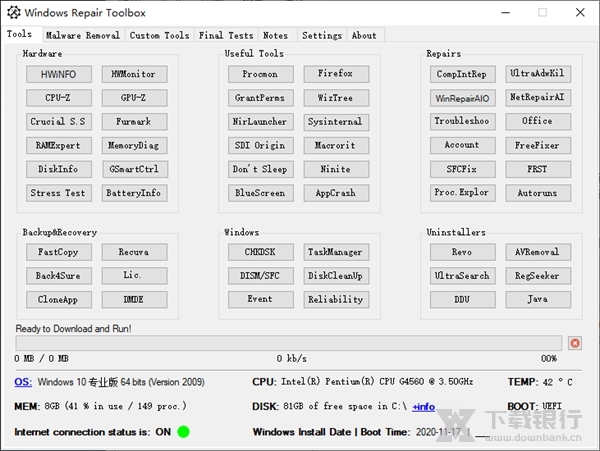Open Autoruns
The image size is (600, 451).
(538, 193)
